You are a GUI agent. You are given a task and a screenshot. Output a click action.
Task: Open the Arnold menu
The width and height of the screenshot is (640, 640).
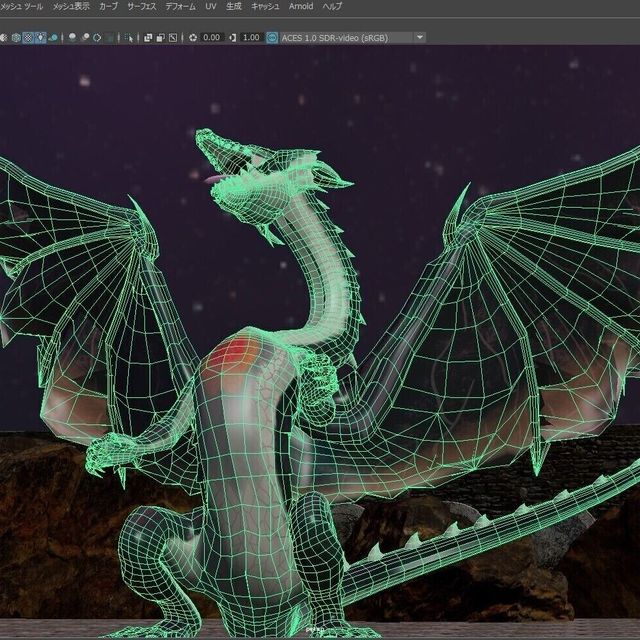[300, 6]
